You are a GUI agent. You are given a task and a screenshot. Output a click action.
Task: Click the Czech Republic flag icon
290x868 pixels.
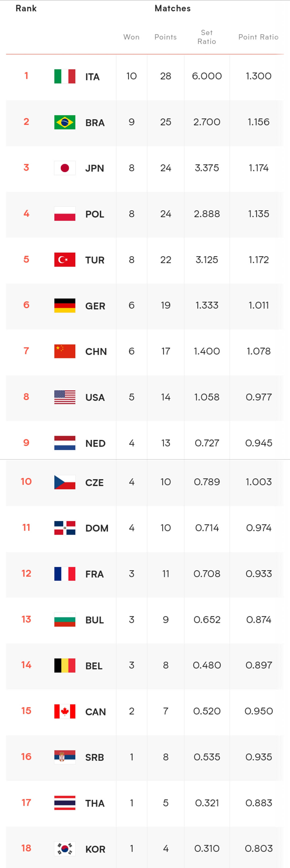pyautogui.click(x=65, y=482)
